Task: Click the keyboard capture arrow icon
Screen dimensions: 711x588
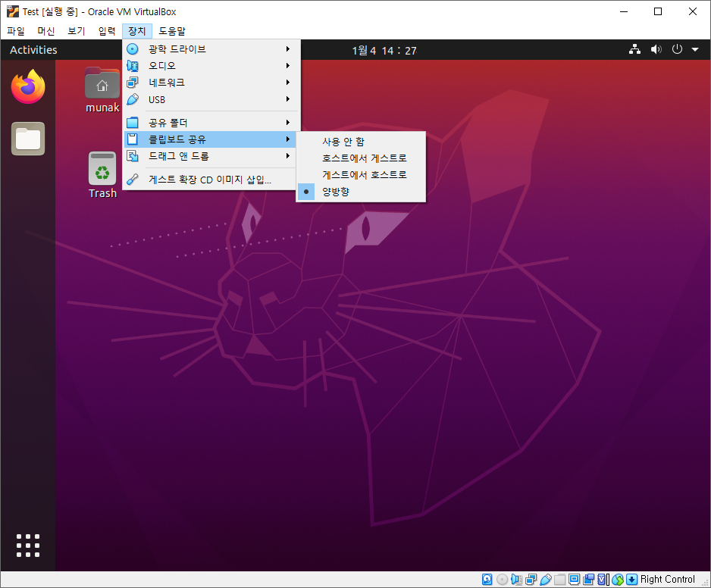Action: coord(631,580)
